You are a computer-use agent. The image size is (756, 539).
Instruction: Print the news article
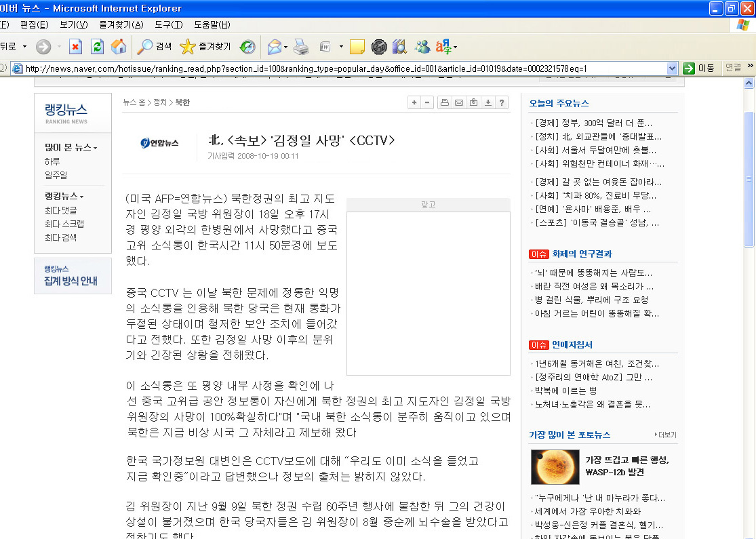[444, 102]
